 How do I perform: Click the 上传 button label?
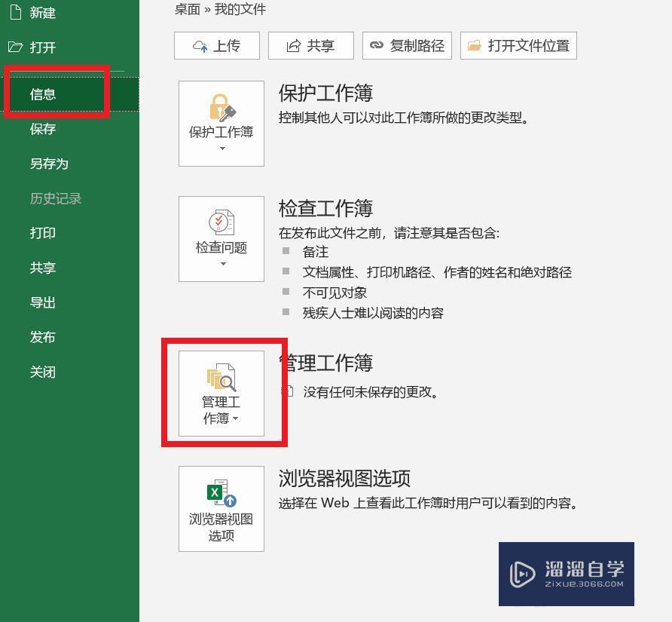[x=228, y=45]
